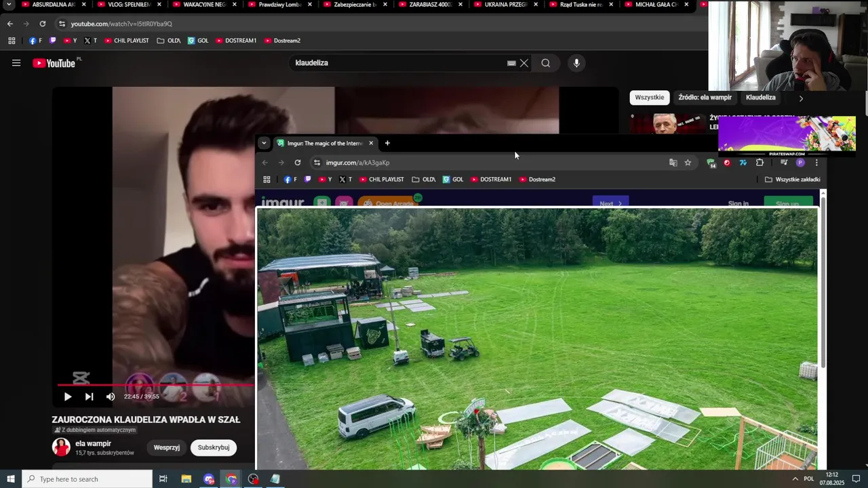Go to the YouTube home logo
The width and height of the screenshot is (868, 488).
point(54,63)
